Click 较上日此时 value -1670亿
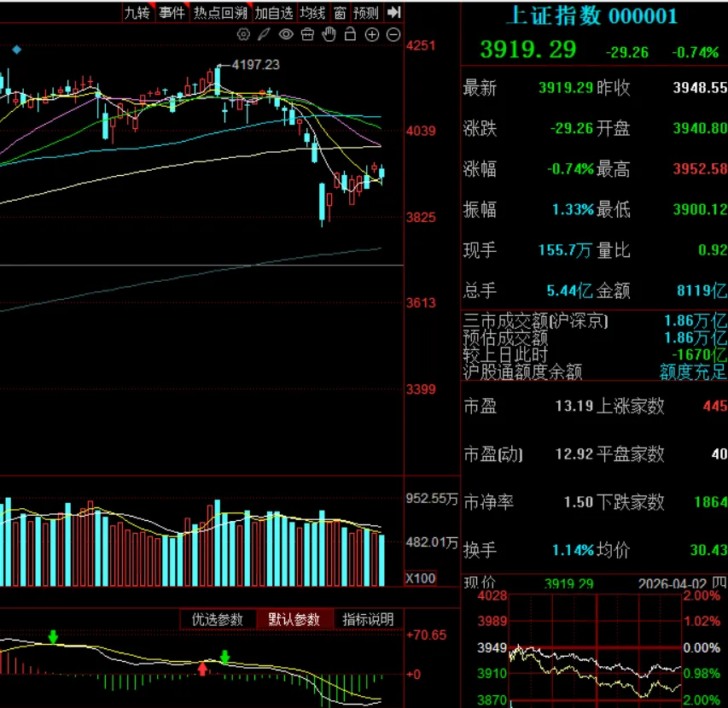The height and width of the screenshot is (708, 728). (x=699, y=355)
